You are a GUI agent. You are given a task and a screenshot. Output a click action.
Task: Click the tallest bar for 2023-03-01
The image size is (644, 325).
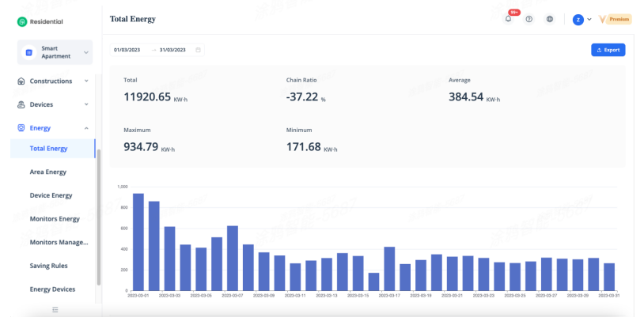(x=138, y=242)
